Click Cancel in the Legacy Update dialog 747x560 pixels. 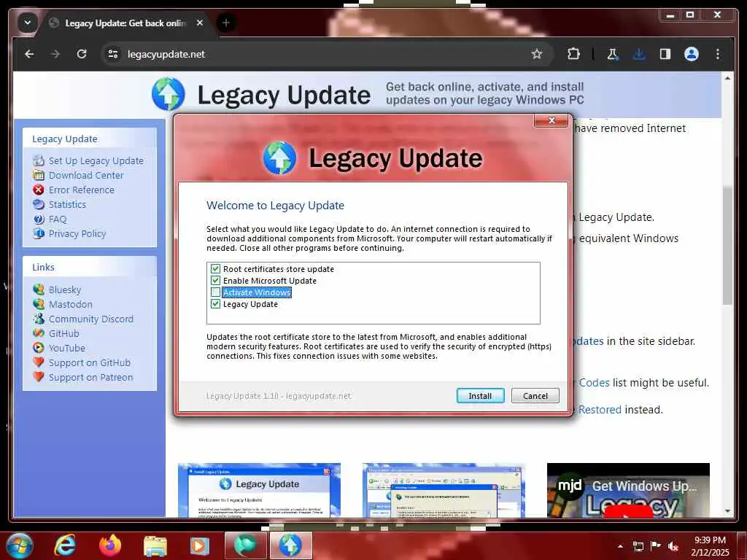535,396
